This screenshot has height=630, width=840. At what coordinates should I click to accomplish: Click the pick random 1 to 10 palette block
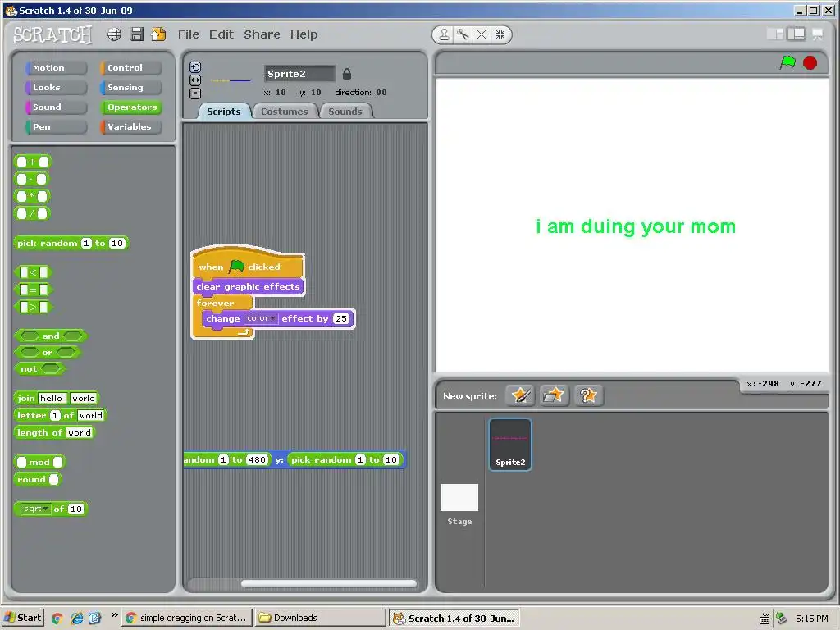[71, 243]
